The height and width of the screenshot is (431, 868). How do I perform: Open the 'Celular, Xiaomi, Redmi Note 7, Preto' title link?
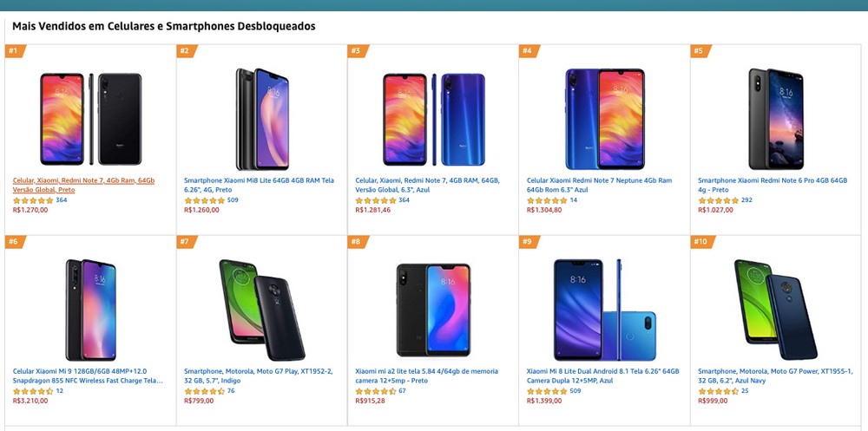pos(83,185)
